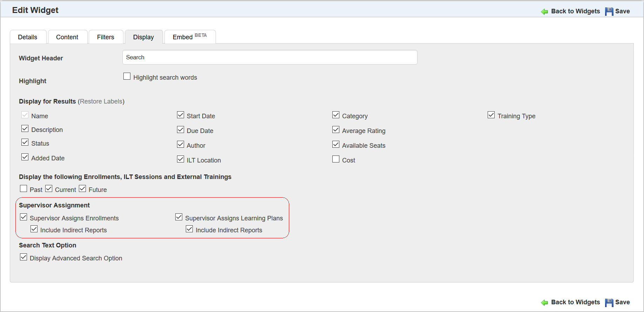Click the bottom floppy disk save icon
This screenshot has height=312, width=644.
point(609,303)
